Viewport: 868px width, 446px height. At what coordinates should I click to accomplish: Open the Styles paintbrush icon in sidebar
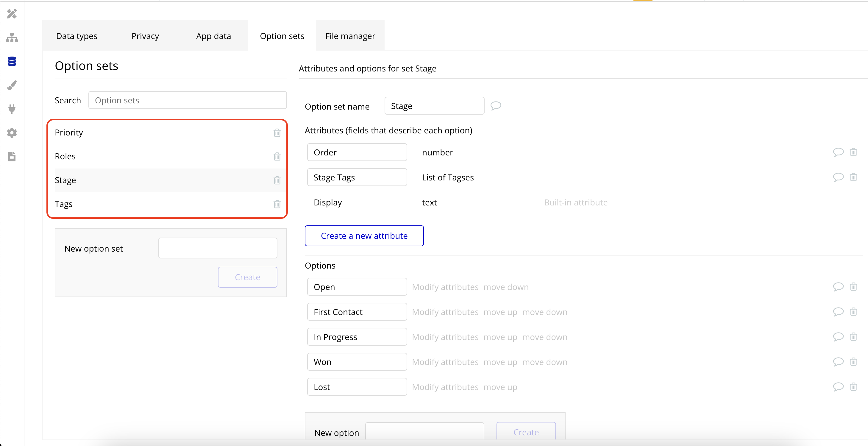pos(12,85)
